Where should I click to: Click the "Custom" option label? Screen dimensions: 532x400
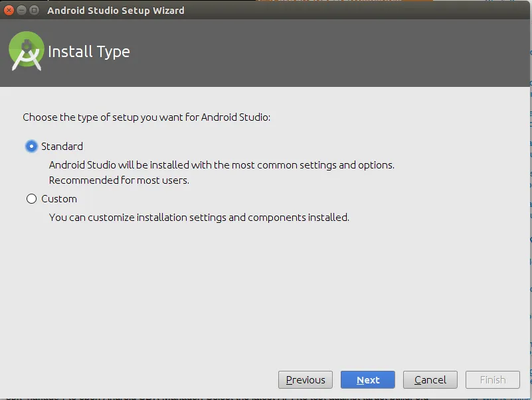pyautogui.click(x=59, y=199)
